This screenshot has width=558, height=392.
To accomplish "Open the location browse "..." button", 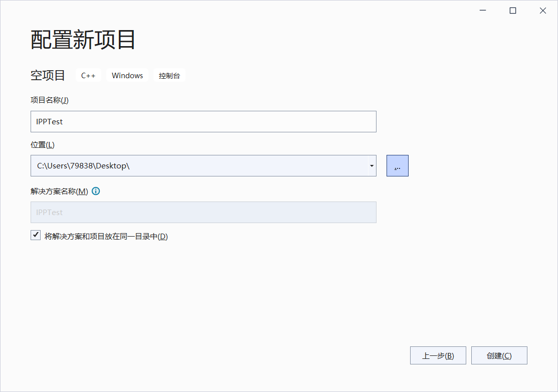I will click(397, 165).
